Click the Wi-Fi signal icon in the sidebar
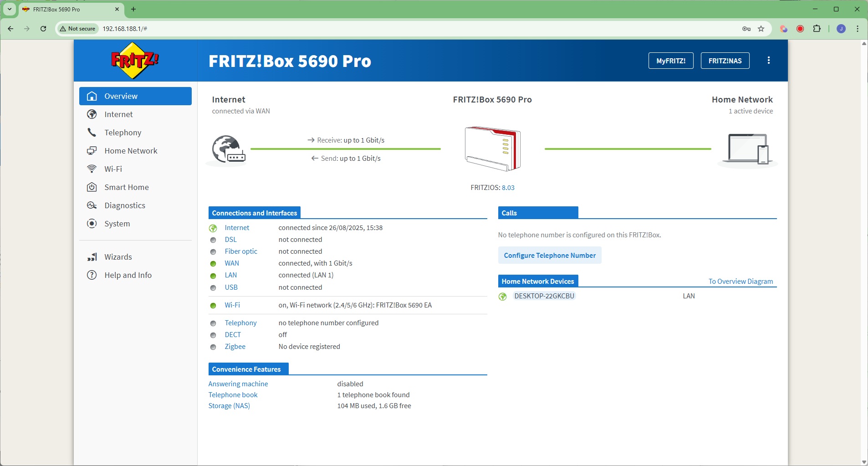This screenshot has height=466, width=868. pos(92,169)
